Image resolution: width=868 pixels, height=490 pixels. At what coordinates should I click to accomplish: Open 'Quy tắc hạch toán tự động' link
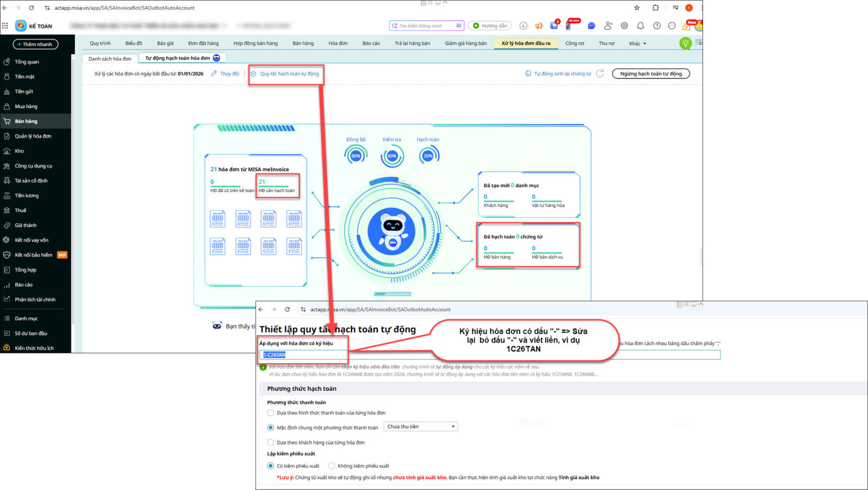tap(289, 74)
